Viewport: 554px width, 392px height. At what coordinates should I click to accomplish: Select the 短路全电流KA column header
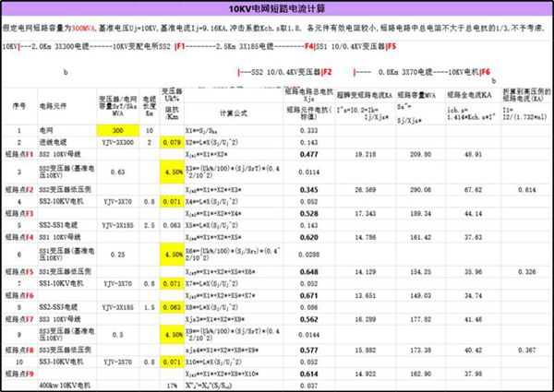[469, 95]
